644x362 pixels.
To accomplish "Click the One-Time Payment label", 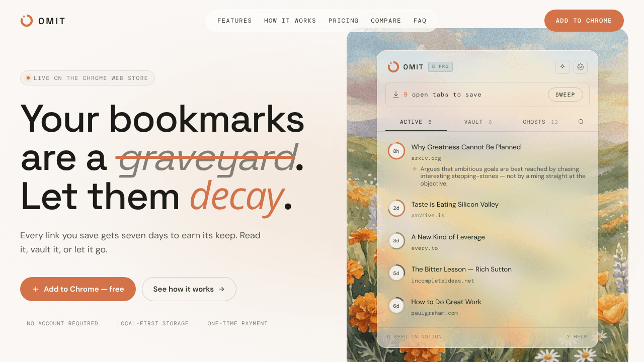I will 237,324.
